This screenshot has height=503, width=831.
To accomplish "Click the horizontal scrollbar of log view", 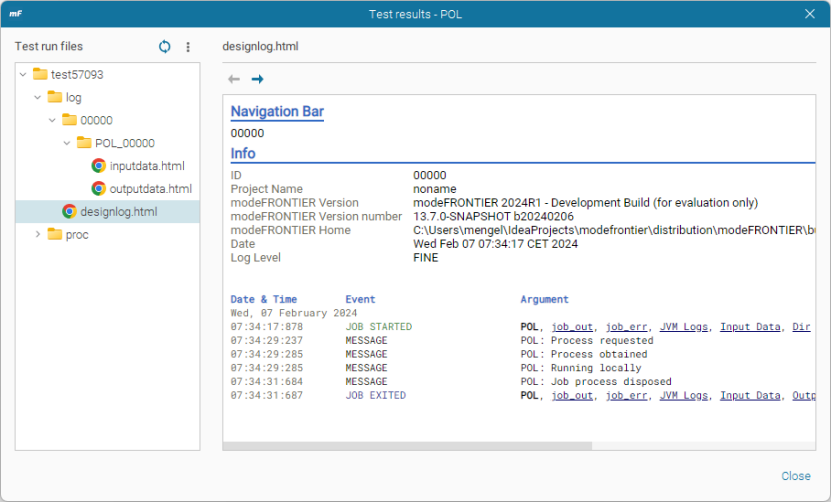I will (x=407, y=446).
